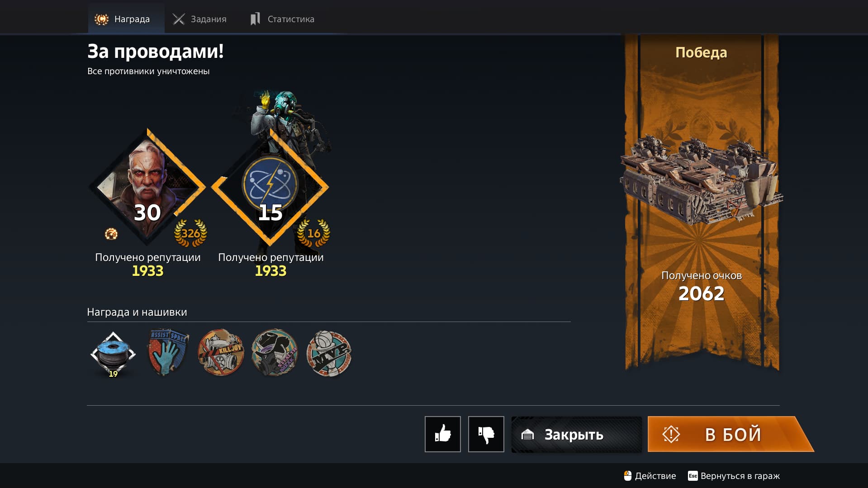Select the Assist Spree patch icon
868x488 pixels.
[x=168, y=352]
